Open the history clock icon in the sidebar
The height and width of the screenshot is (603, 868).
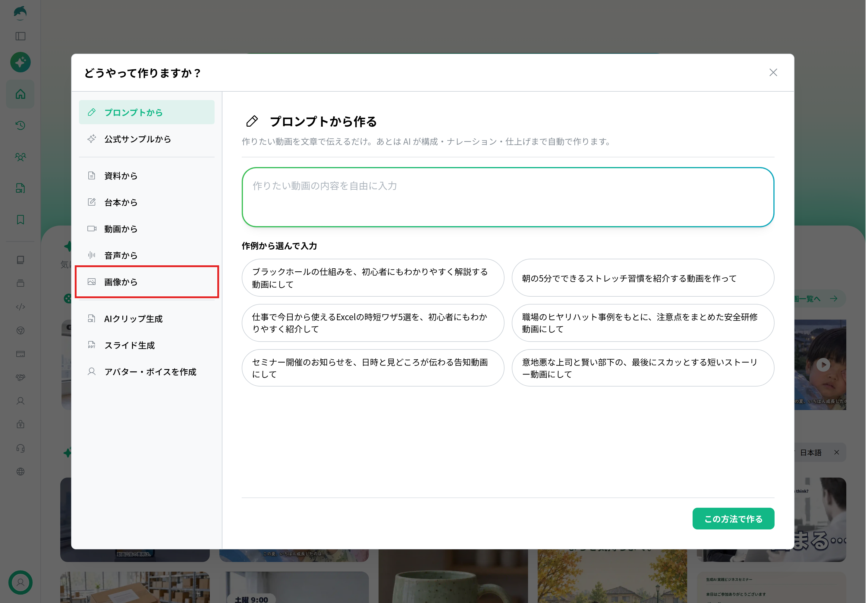tap(20, 125)
